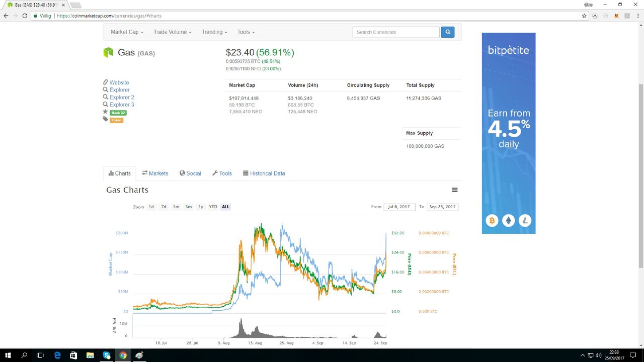644x362 pixels.
Task: Toggle the Price (USD) series axis label
Action: [410, 264]
